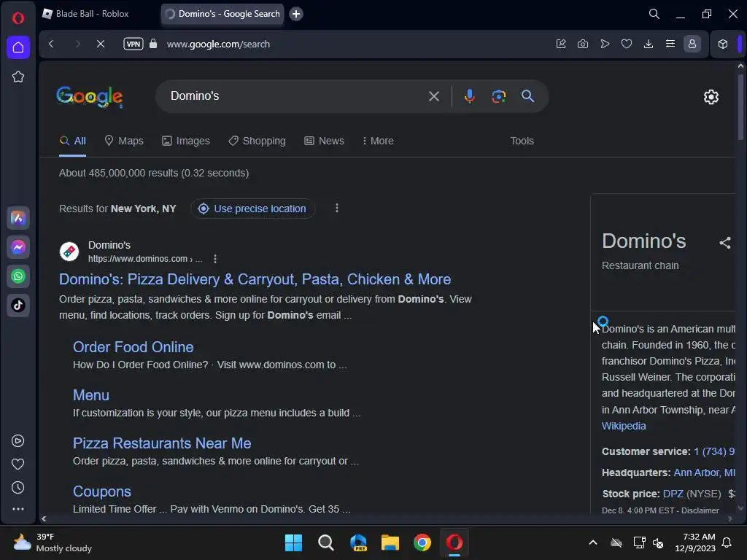Viewport: 747px width, 560px height.
Task: Open Aria AI sidebar icon
Action: coord(18,218)
